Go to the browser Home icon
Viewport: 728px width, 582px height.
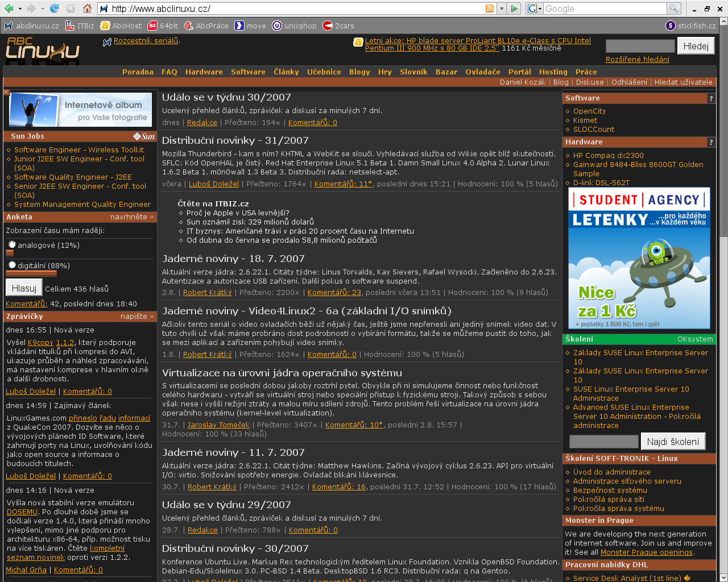click(x=87, y=9)
